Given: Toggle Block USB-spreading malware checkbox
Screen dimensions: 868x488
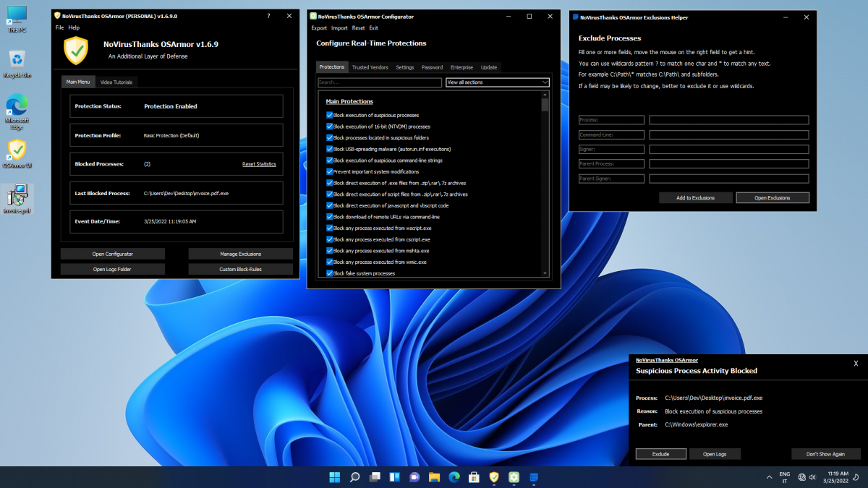Looking at the screenshot, I should tap(330, 149).
